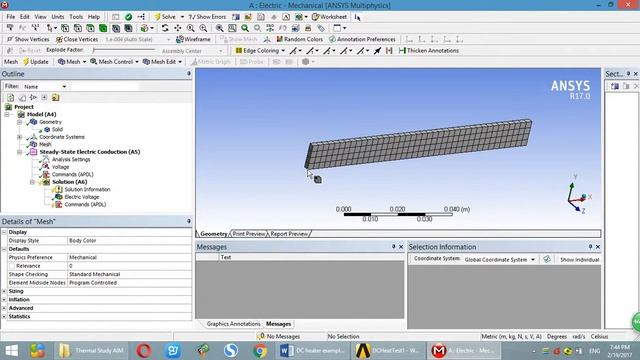Pin the Outline panel with pushpin
The width and height of the screenshot is (640, 360).
(189, 74)
